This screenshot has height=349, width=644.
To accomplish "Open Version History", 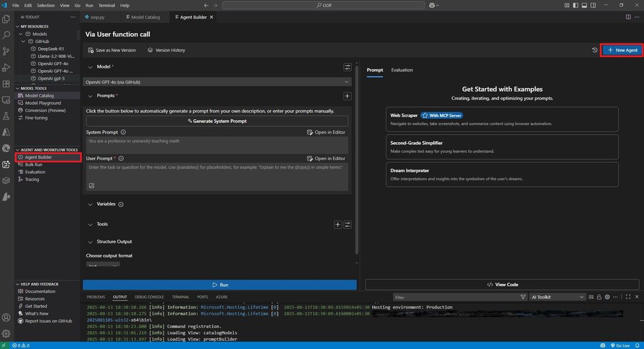I will (x=166, y=50).
